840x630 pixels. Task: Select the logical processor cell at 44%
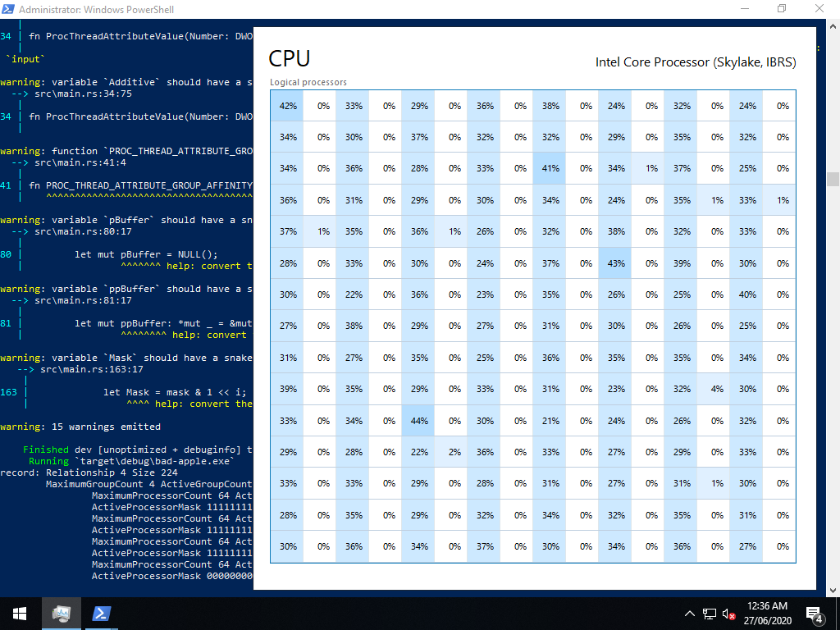[419, 421]
